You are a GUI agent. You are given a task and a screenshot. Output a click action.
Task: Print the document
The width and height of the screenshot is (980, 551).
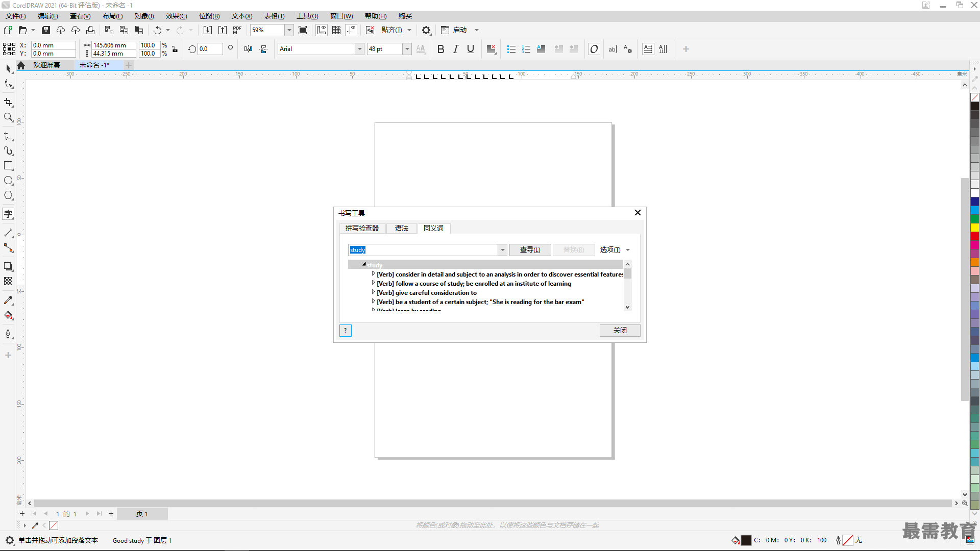pyautogui.click(x=90, y=30)
